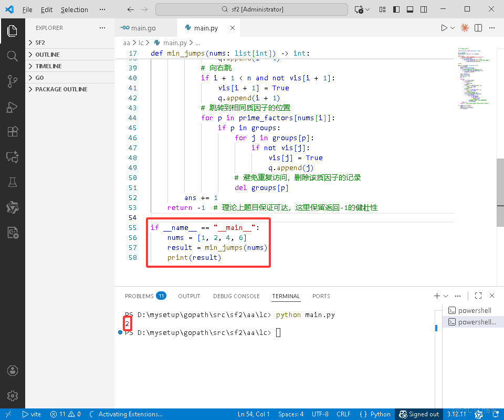Open the File menu

27,9
